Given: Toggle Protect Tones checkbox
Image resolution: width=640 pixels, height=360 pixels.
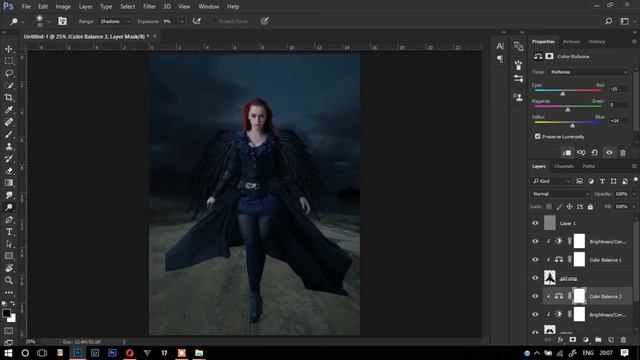Looking at the screenshot, I should (x=214, y=21).
